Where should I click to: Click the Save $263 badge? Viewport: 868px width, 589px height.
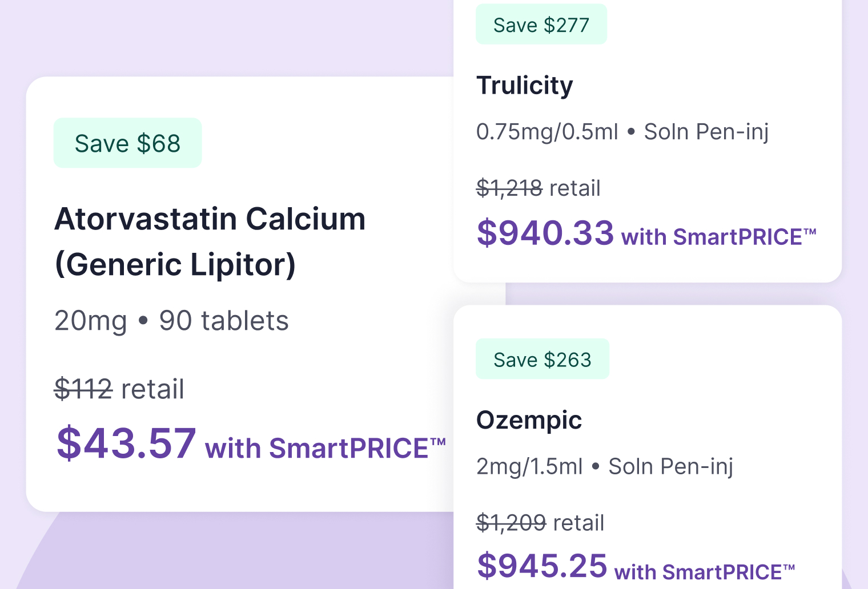[542, 360]
